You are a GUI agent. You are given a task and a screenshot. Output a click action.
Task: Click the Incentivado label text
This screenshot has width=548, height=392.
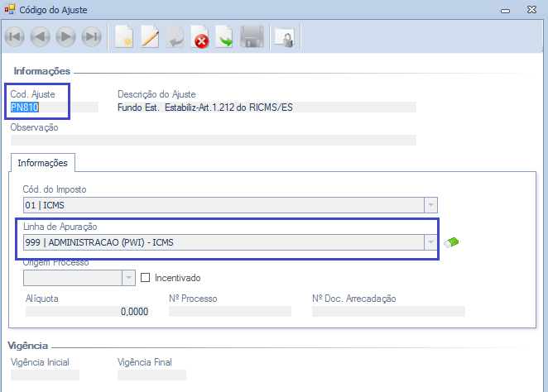pyautogui.click(x=177, y=278)
